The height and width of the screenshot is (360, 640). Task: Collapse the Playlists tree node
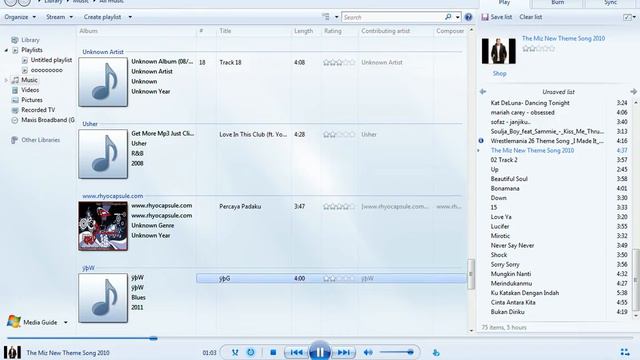[6, 50]
